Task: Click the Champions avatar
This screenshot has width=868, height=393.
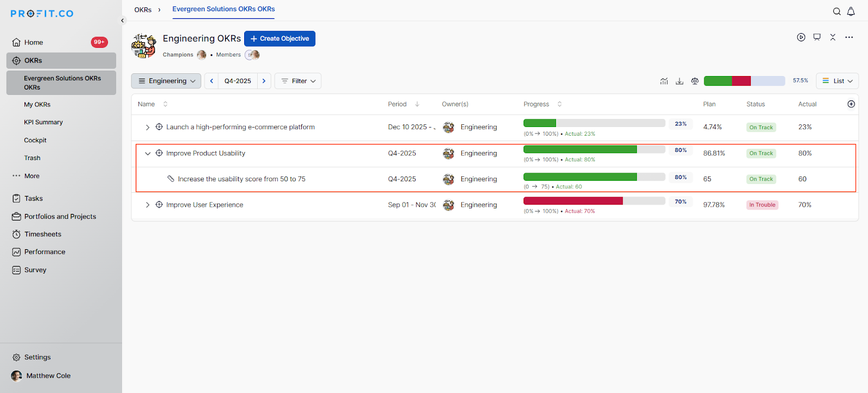Action: pyautogui.click(x=201, y=55)
